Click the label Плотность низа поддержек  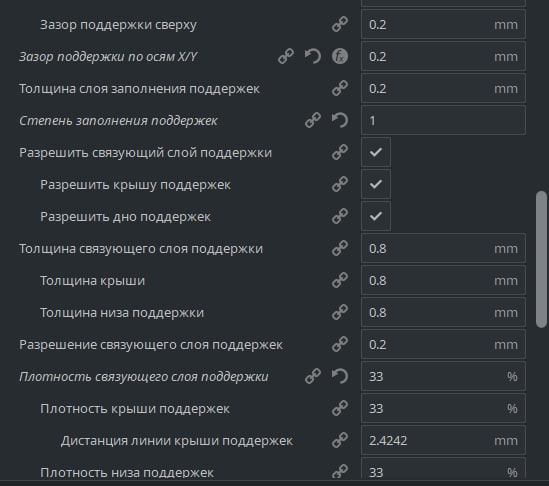[127, 472]
